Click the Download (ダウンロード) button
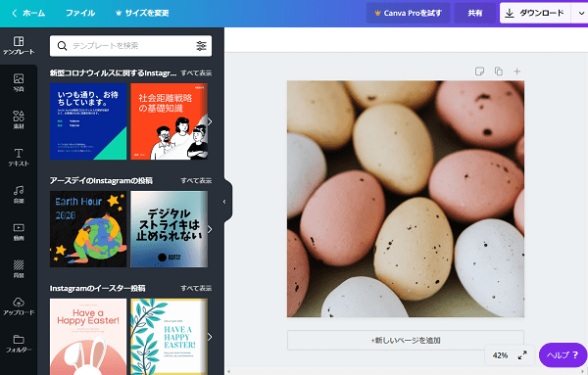The image size is (588, 375). point(535,13)
